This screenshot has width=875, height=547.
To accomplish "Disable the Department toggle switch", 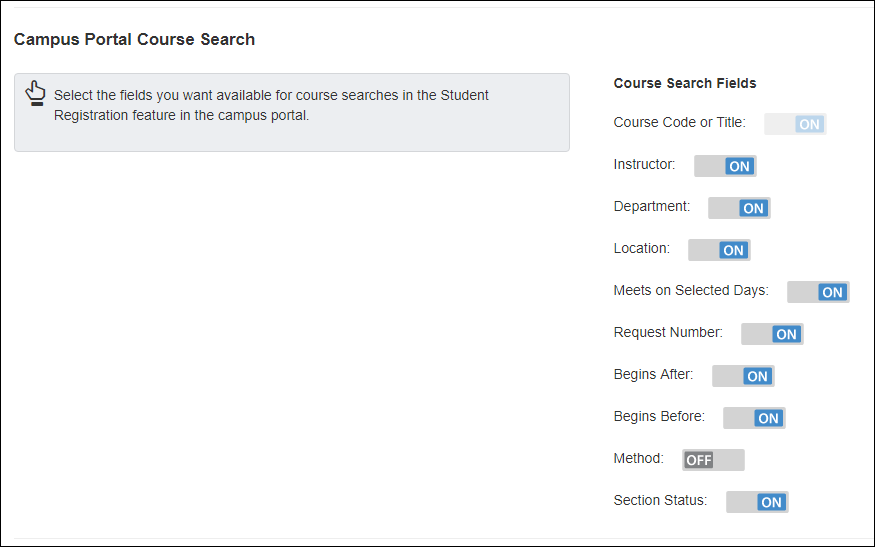I will point(739,208).
